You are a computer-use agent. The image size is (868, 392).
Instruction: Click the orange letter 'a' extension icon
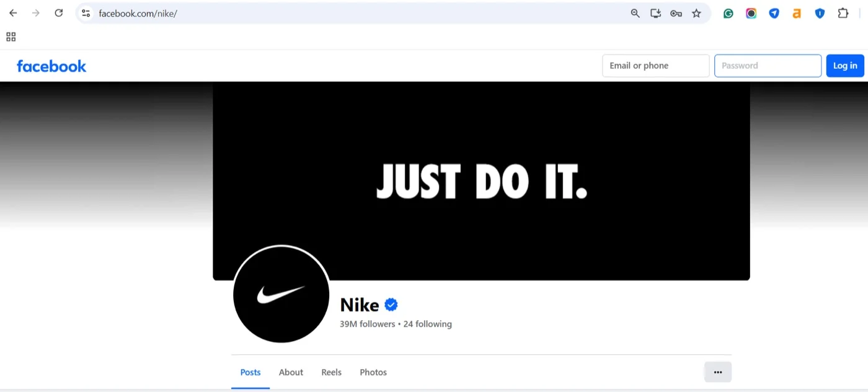tap(797, 13)
